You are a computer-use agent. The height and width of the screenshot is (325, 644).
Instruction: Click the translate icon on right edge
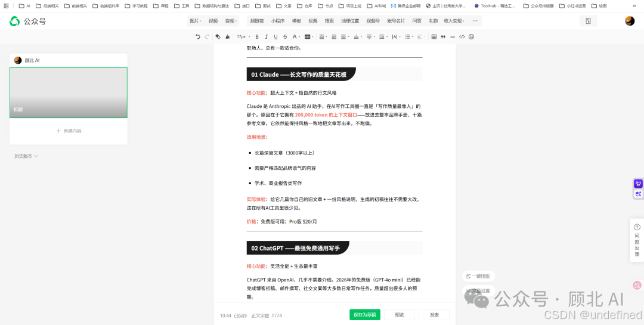[638, 194]
